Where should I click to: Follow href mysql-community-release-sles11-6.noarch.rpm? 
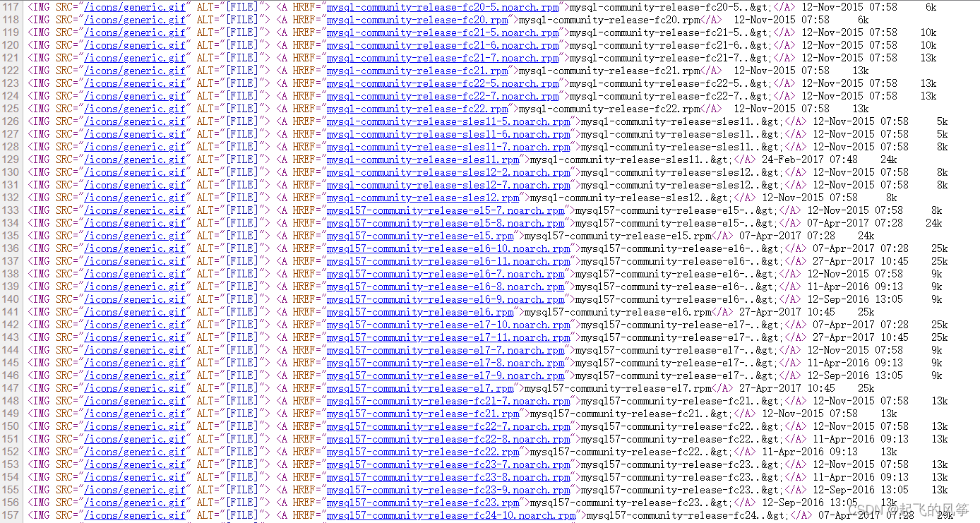tap(448, 134)
